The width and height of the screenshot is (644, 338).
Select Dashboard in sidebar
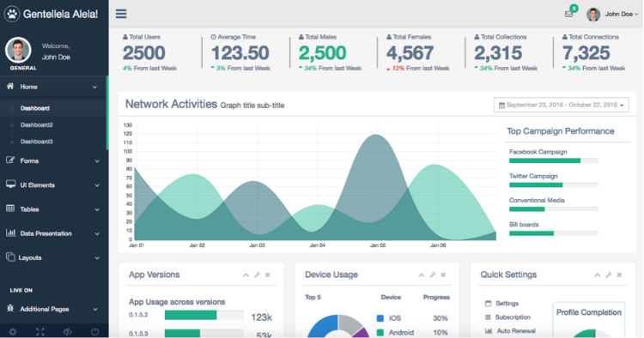point(35,108)
